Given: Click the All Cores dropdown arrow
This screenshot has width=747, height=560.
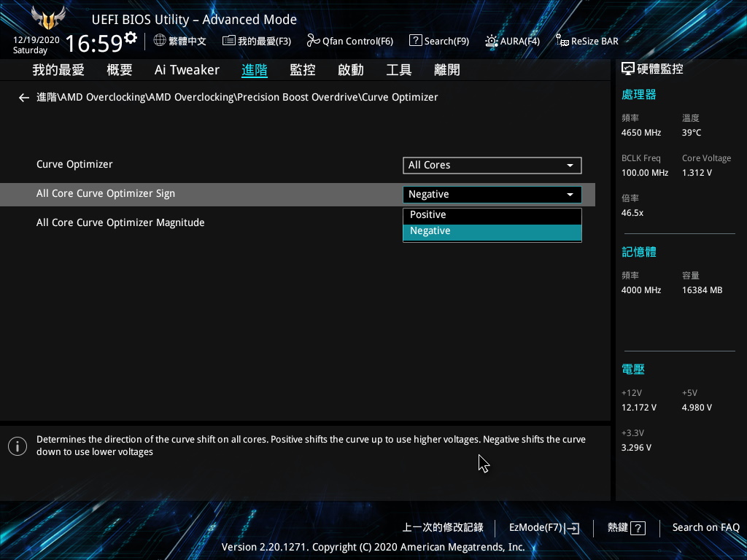Looking at the screenshot, I should (570, 166).
